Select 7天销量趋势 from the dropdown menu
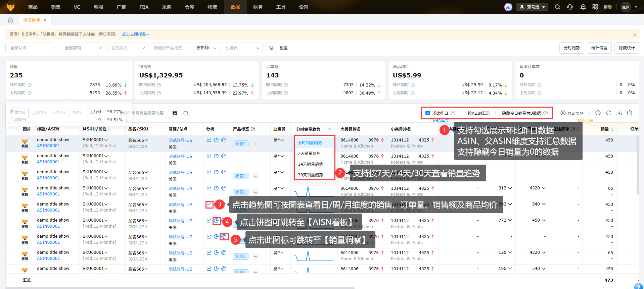Image resolution: width=644 pixels, height=289 pixels. (x=309, y=154)
